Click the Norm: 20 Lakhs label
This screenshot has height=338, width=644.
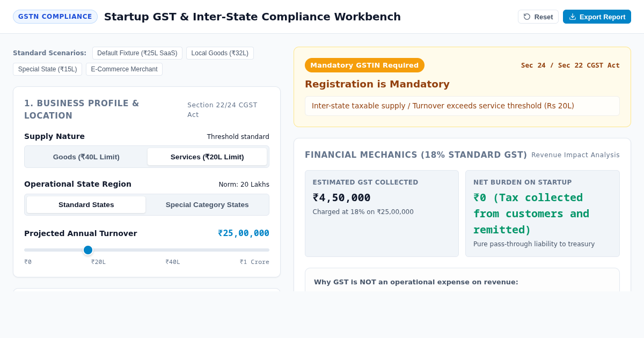[x=244, y=185]
